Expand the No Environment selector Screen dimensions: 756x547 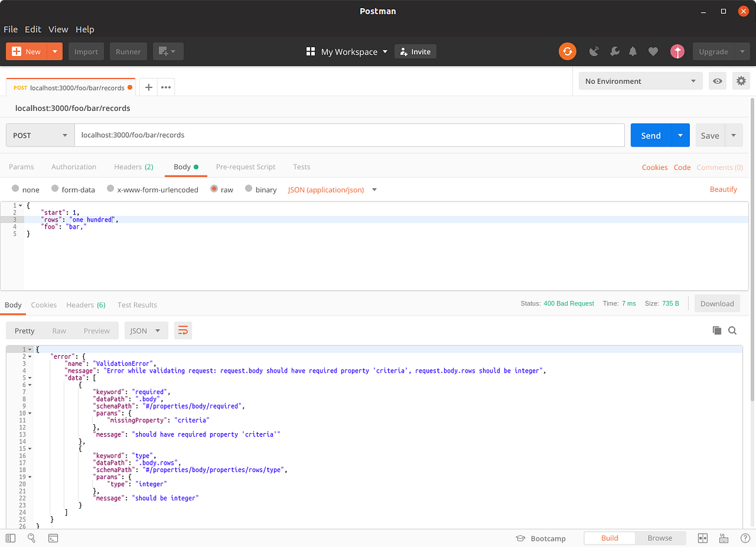(640, 81)
